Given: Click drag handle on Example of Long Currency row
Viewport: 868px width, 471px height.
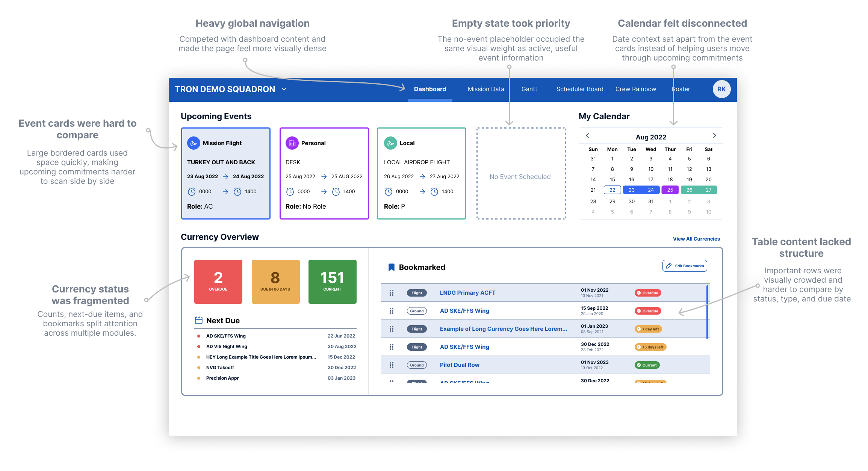Looking at the screenshot, I should coord(392,329).
